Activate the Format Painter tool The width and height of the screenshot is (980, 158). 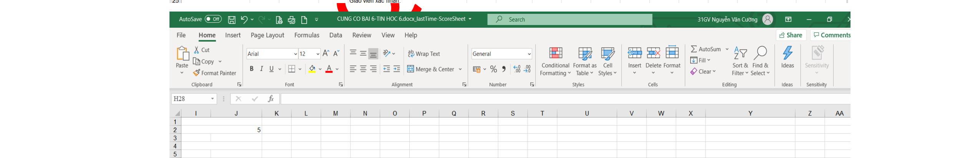(x=215, y=73)
